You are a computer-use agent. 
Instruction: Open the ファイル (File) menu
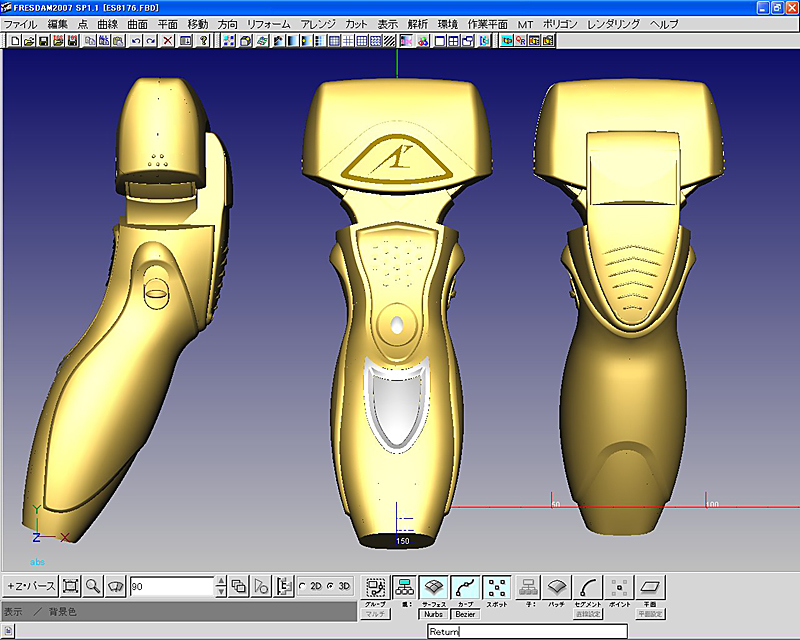coord(21,23)
